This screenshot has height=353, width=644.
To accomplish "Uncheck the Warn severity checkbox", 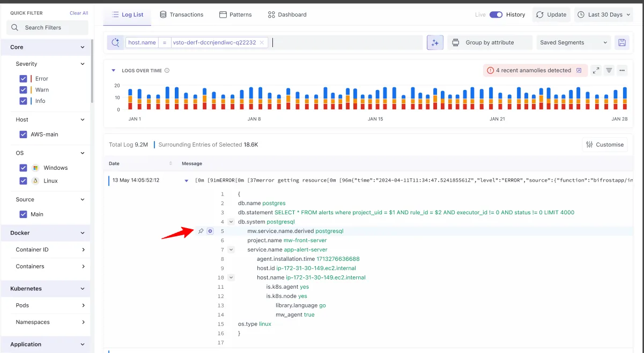I will 23,89.
